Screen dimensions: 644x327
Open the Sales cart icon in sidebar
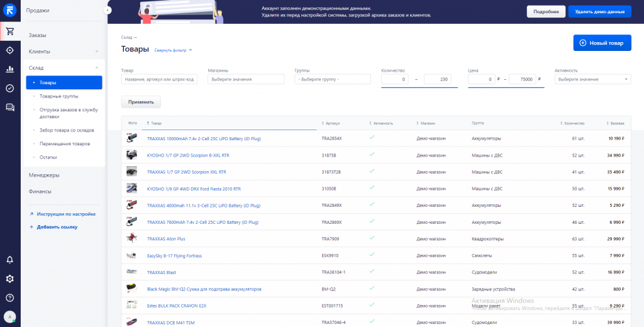point(9,31)
